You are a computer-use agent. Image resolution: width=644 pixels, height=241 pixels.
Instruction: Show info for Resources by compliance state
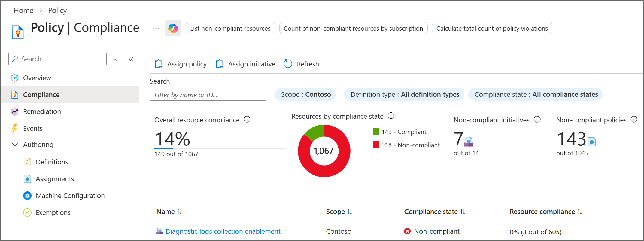click(391, 116)
